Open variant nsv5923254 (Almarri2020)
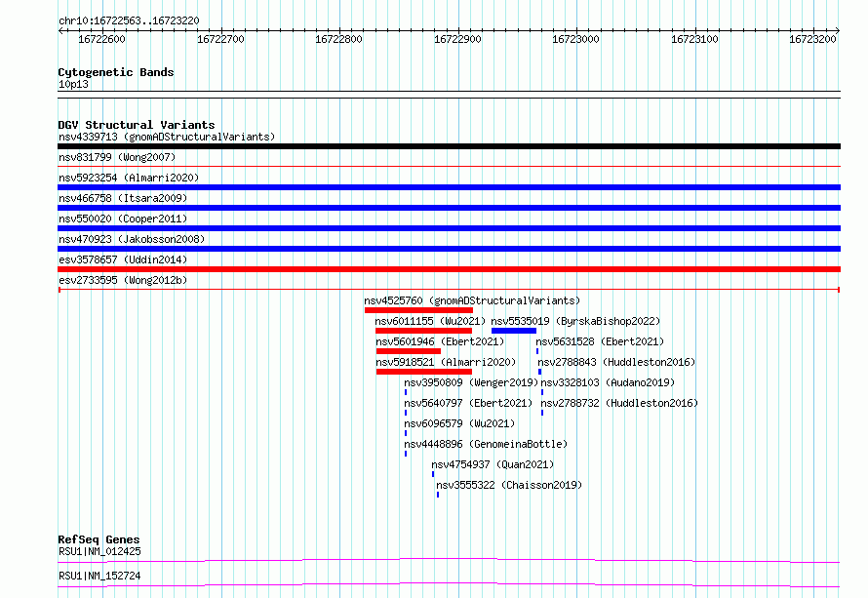868x598 pixels. pos(129,178)
